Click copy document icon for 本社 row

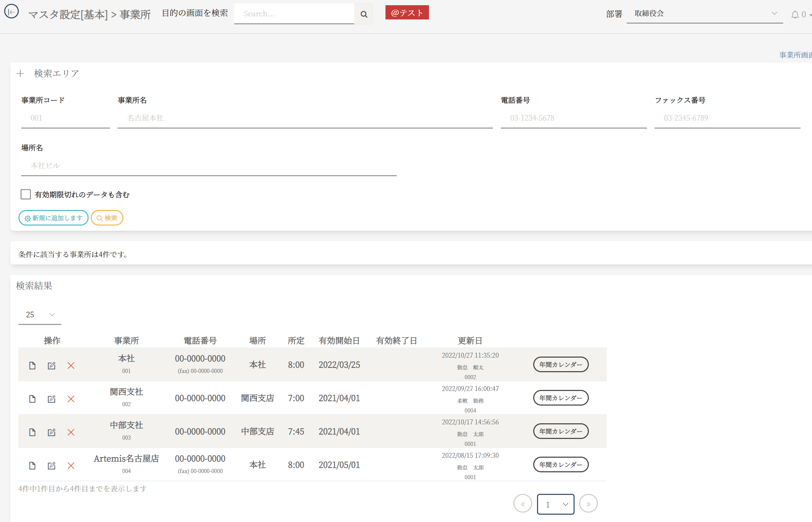[32, 366]
